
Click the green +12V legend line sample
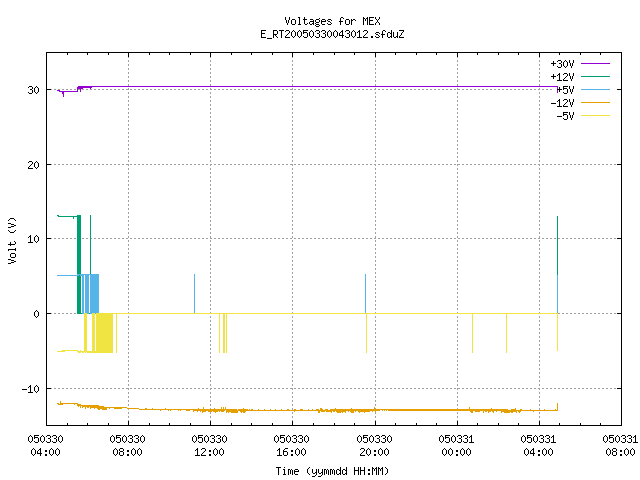click(x=595, y=76)
